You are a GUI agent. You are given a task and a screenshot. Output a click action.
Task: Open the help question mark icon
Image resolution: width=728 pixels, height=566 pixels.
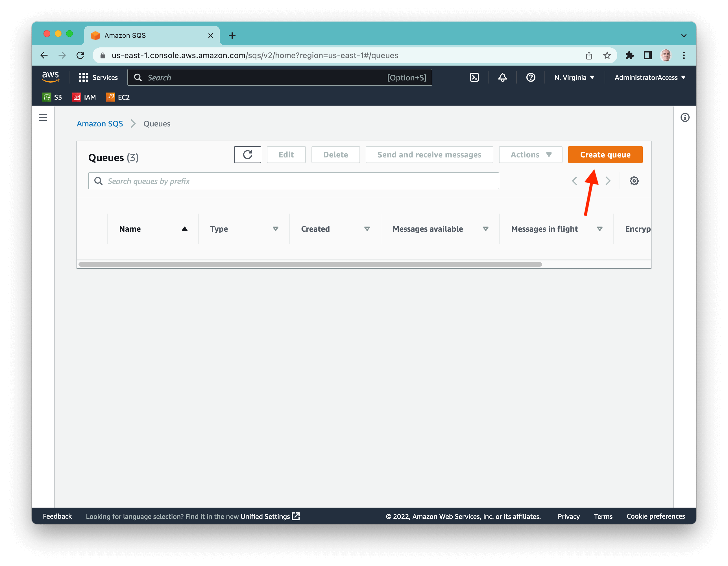[530, 77]
